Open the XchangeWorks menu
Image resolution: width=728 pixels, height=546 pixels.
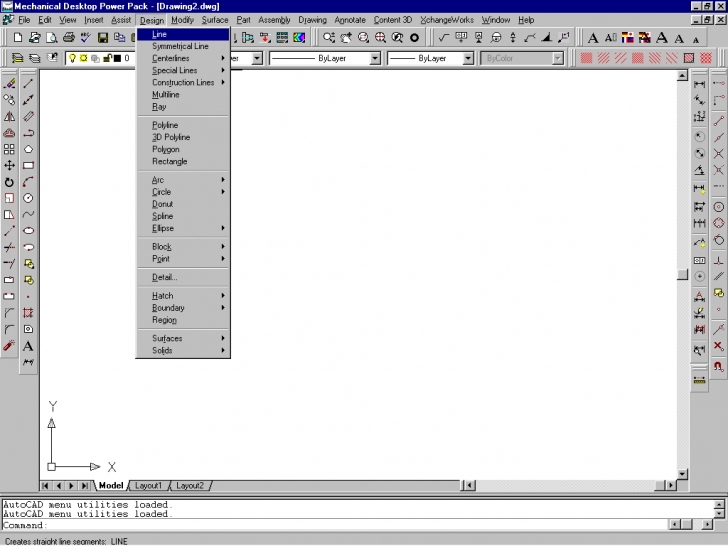pos(447,20)
